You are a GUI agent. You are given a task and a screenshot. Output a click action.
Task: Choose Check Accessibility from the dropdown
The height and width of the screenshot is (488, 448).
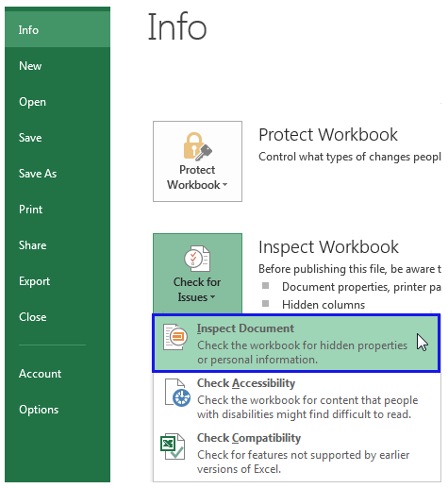pyautogui.click(x=296, y=398)
